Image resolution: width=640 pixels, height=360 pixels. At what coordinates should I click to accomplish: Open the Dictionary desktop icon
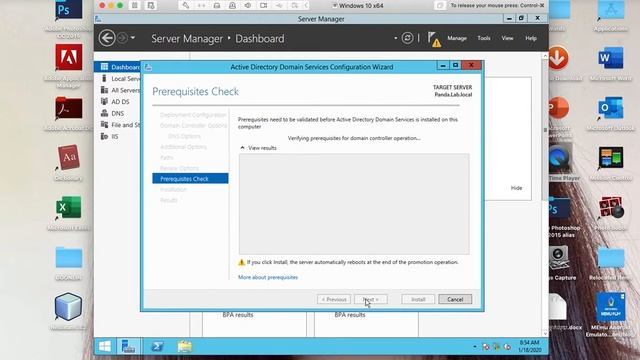pos(69,158)
